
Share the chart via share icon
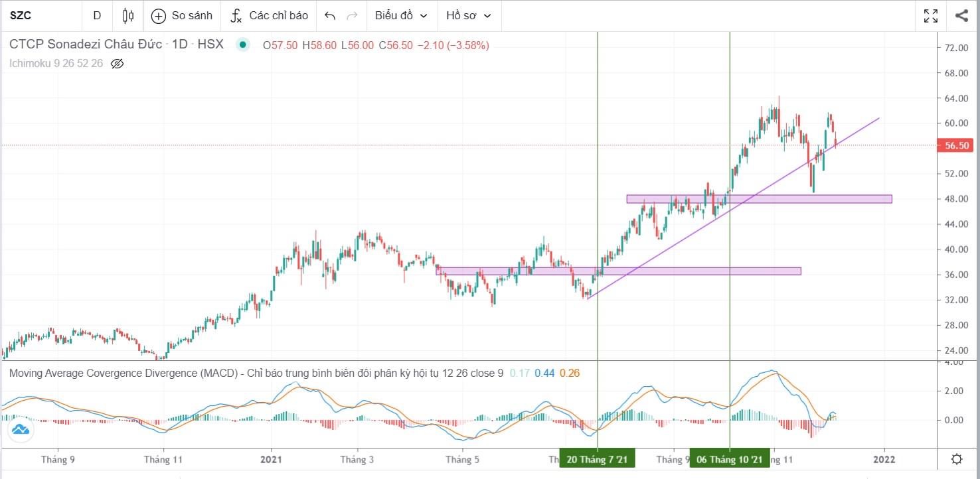pyautogui.click(x=961, y=15)
